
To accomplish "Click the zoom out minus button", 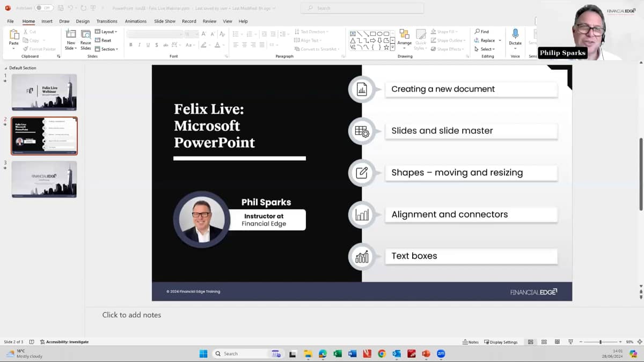I will [580, 342].
